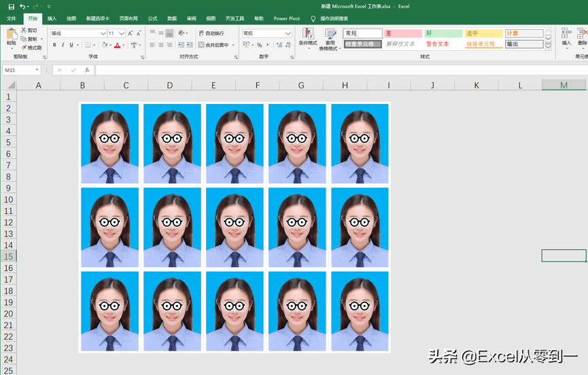Toggle bottom align button
Screen dimensions: 588x375
(x=169, y=33)
